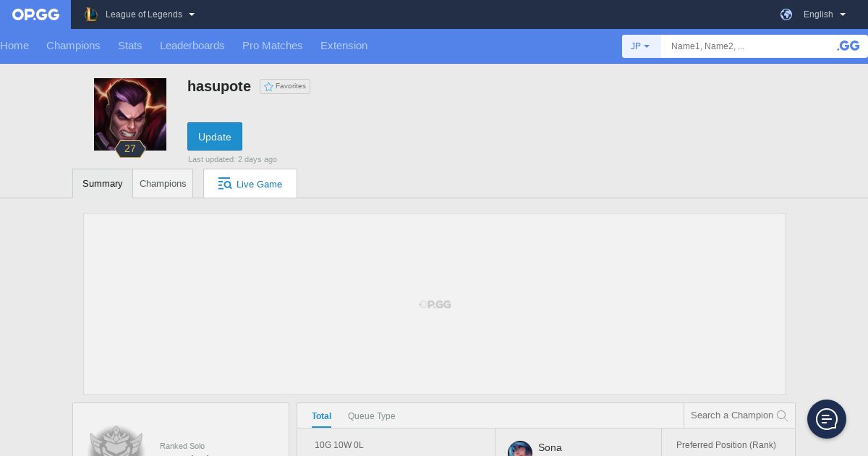The width and height of the screenshot is (868, 456).
Task: Open the Champions navigation item
Action: pos(73,46)
